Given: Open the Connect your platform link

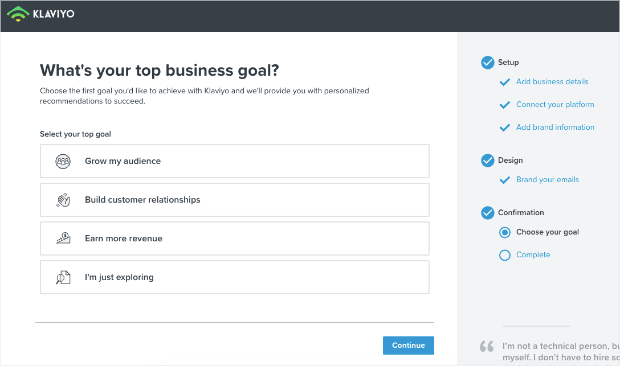Looking at the screenshot, I should pos(555,104).
